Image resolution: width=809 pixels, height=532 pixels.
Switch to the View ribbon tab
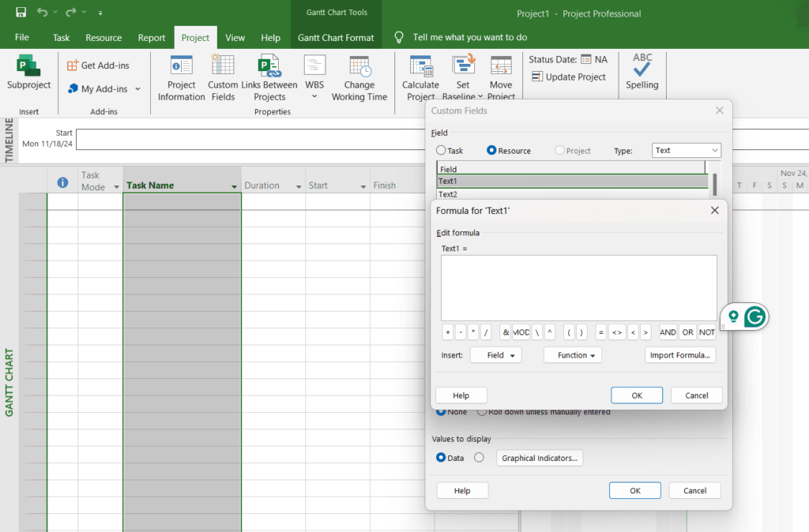[x=235, y=37]
